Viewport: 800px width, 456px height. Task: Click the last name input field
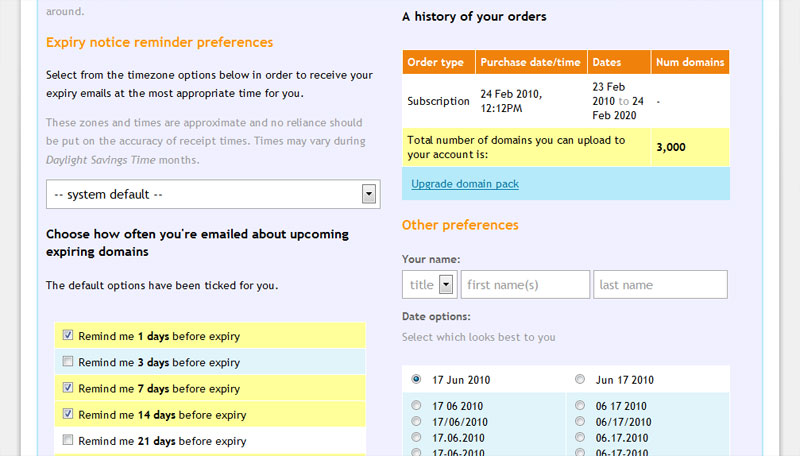coord(660,285)
